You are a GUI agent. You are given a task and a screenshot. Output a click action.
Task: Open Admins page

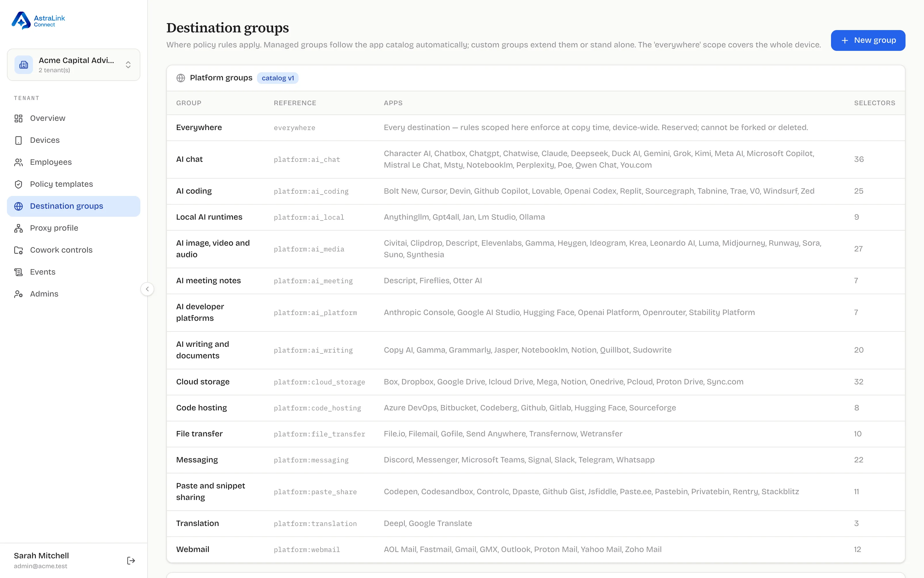[74, 294]
